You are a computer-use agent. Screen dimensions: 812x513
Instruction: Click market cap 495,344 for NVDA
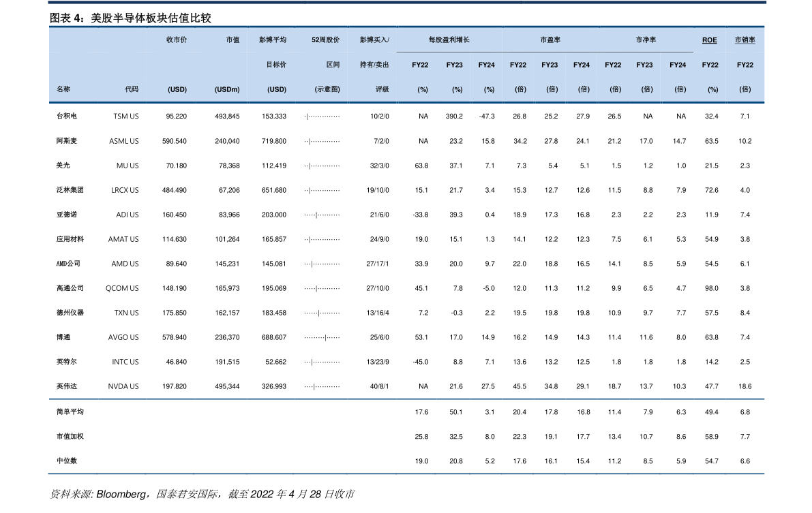point(227,387)
